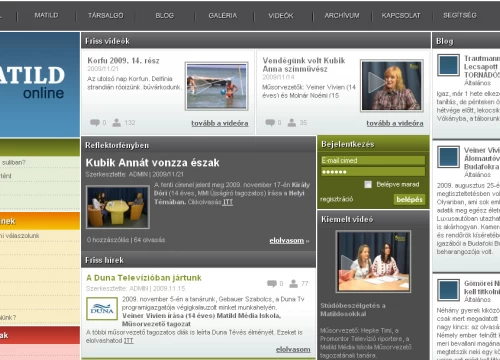Click the Blog panel header

click(466, 41)
